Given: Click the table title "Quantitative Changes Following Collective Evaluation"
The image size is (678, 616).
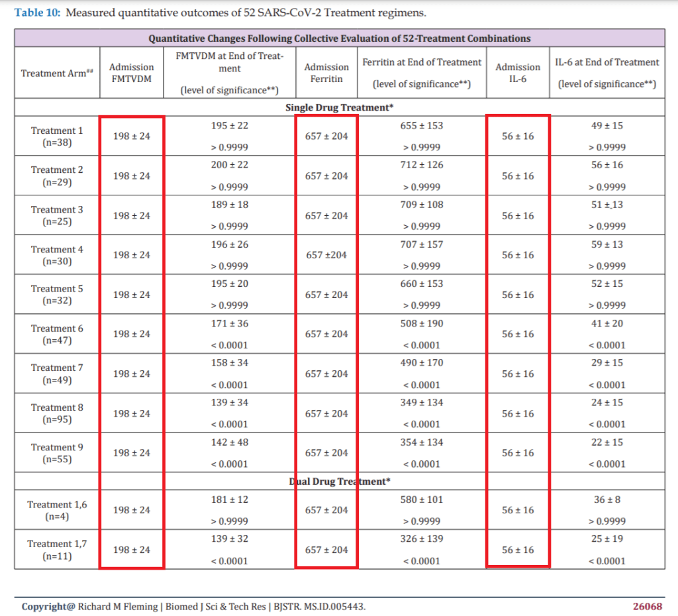Looking at the screenshot, I should (340, 38).
